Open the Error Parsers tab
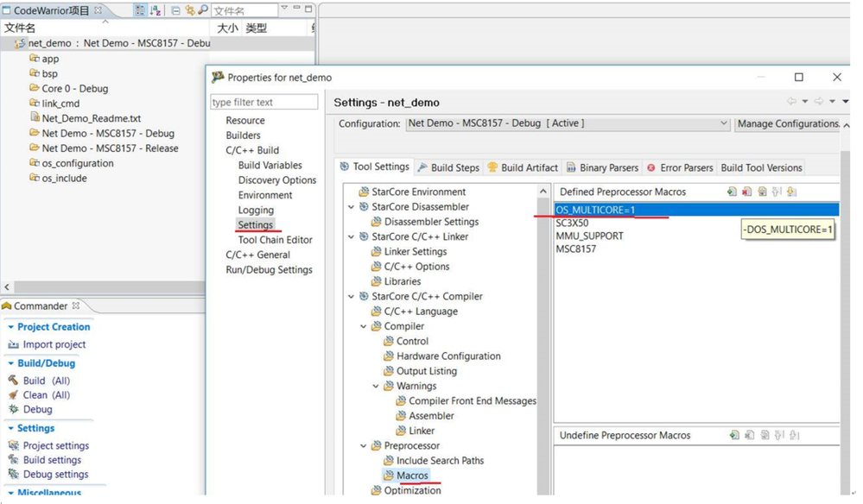The image size is (863, 504). pos(680,167)
